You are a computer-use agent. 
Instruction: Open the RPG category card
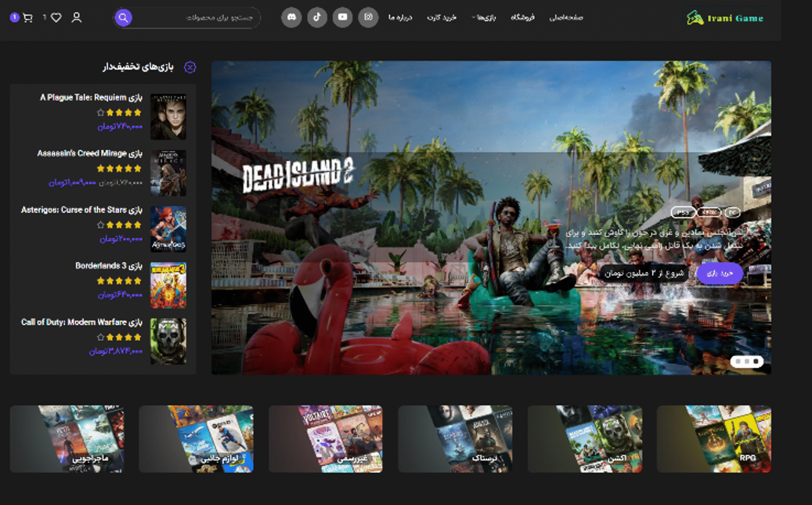coord(714,438)
